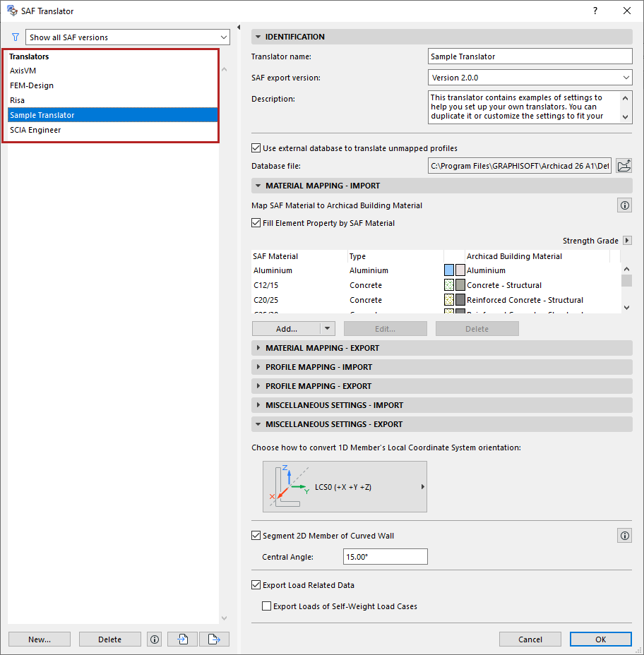Click Archicad Building Material column header

click(x=537, y=256)
